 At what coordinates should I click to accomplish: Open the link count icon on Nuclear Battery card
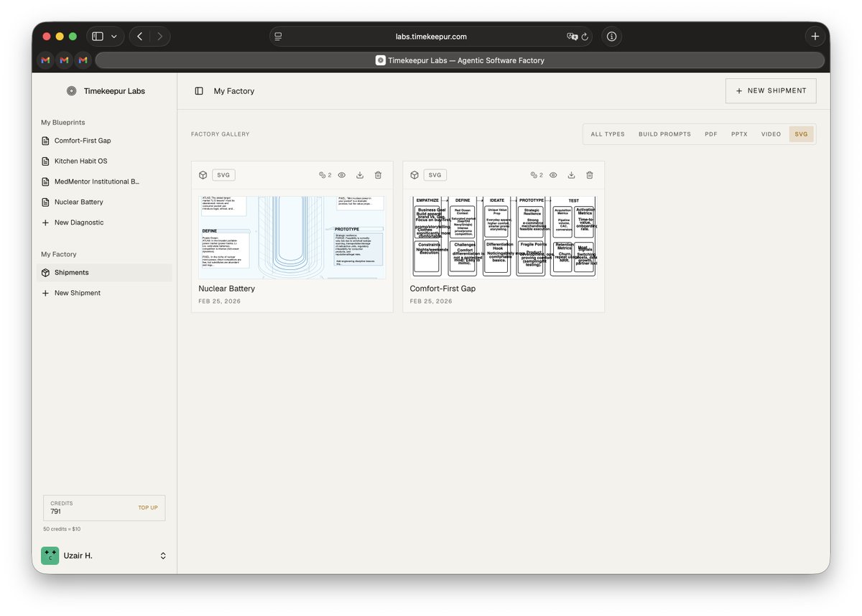pos(323,174)
